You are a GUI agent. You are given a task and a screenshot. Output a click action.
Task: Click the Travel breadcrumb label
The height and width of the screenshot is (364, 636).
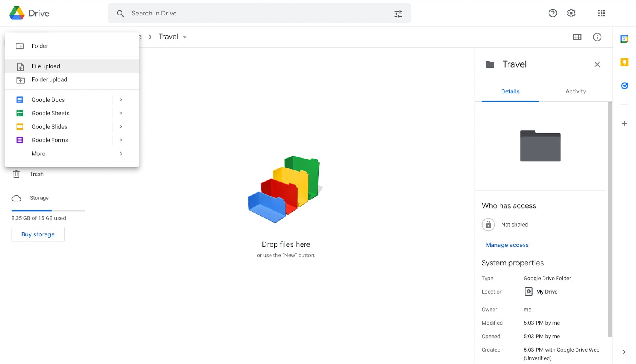169,37
